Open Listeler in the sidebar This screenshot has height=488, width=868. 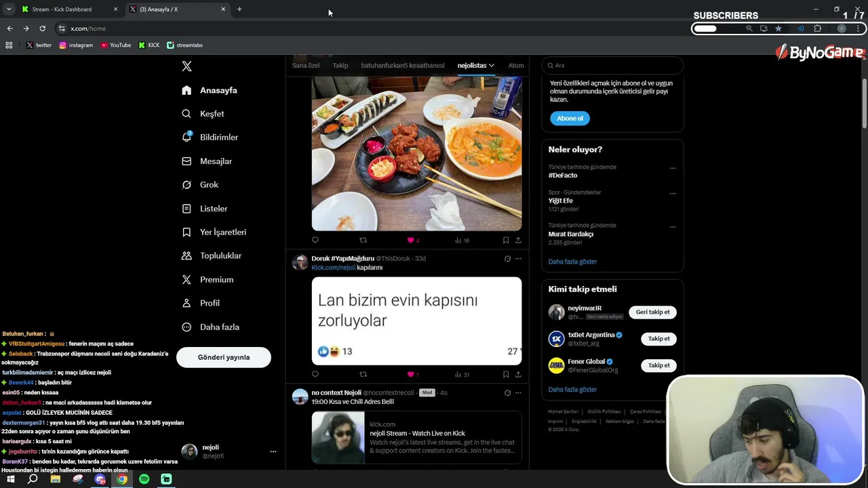click(205, 209)
